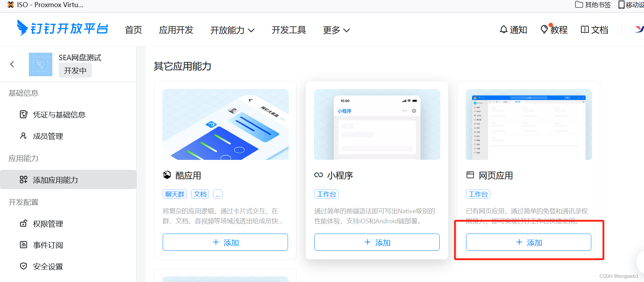Open 教程 with lightbulb icon
Viewport: 644px width, 282px height.
point(554,30)
